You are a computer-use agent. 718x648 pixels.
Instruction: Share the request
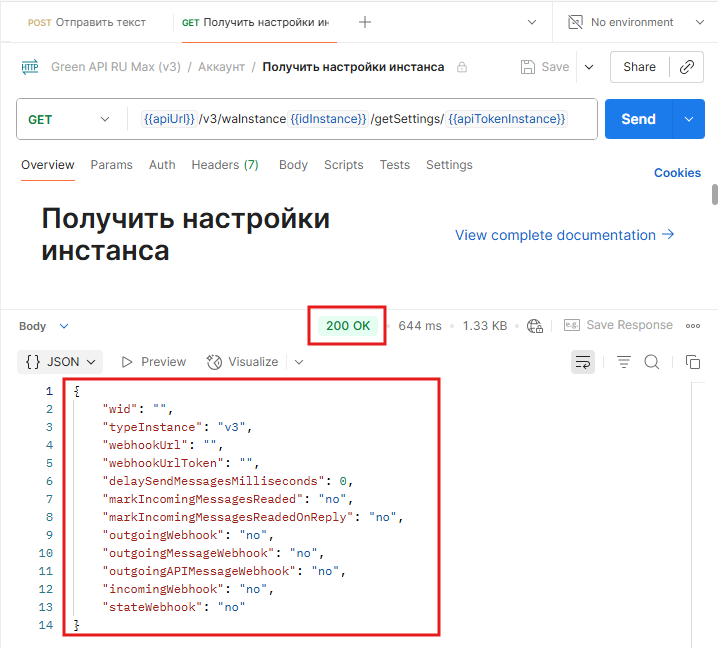[x=639, y=67]
